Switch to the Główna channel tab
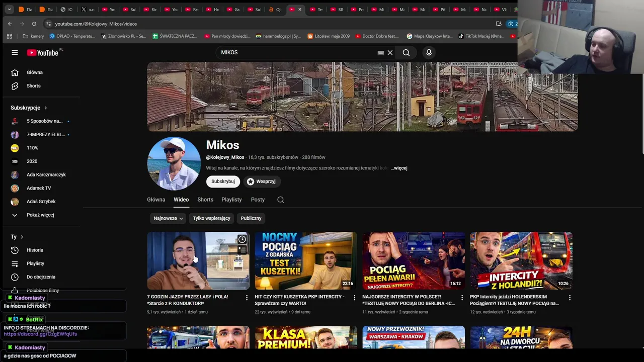This screenshot has height=362, width=644. pos(156,200)
